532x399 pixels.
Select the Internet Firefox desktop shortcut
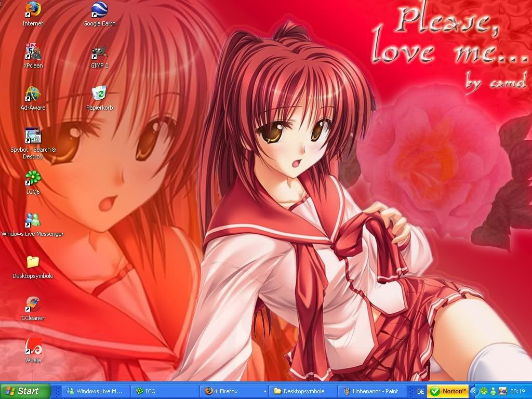(x=33, y=14)
